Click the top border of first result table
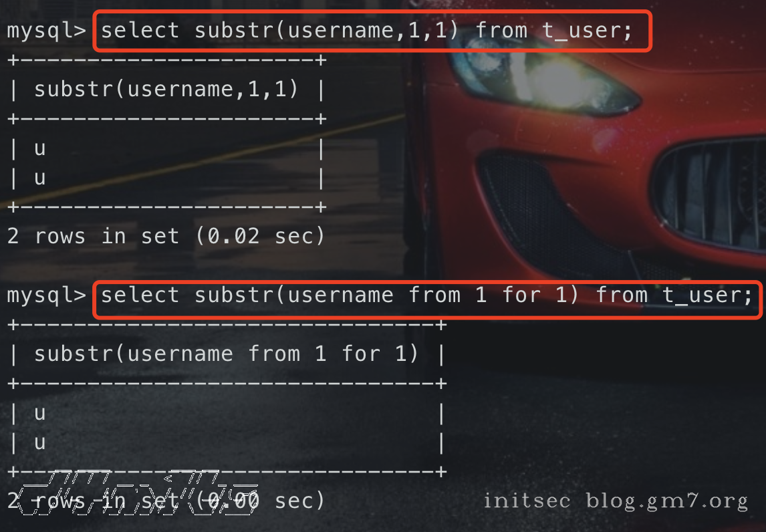This screenshot has width=766, height=532. tap(166, 60)
